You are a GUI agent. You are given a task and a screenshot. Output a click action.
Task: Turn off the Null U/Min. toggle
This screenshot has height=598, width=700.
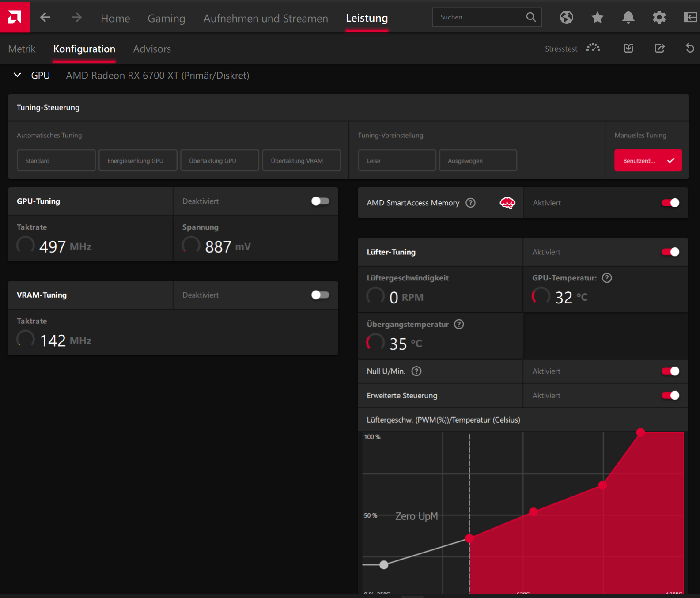(670, 371)
